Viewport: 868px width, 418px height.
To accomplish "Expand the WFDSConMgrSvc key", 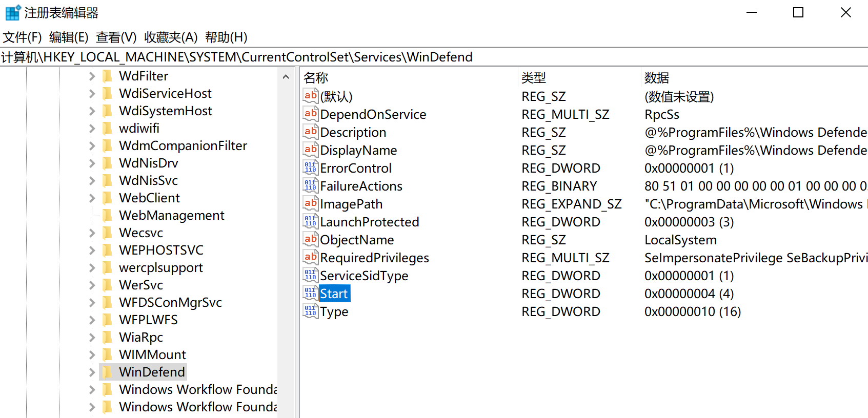I will 92,302.
